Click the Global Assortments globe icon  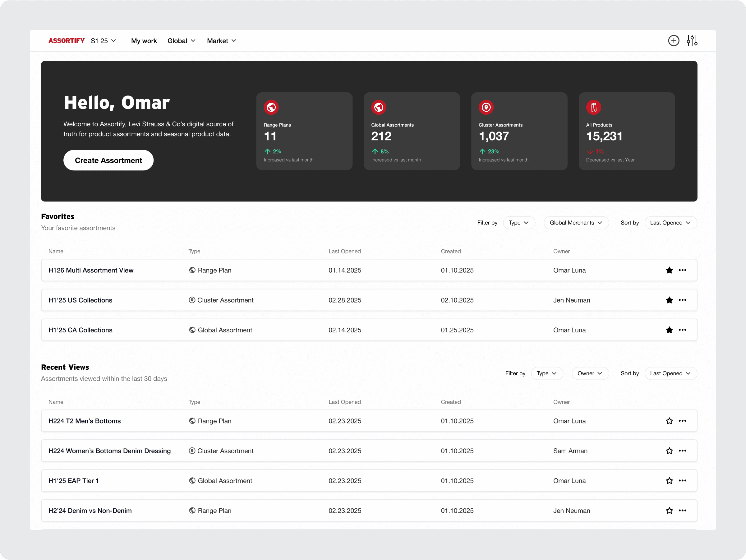(x=378, y=107)
